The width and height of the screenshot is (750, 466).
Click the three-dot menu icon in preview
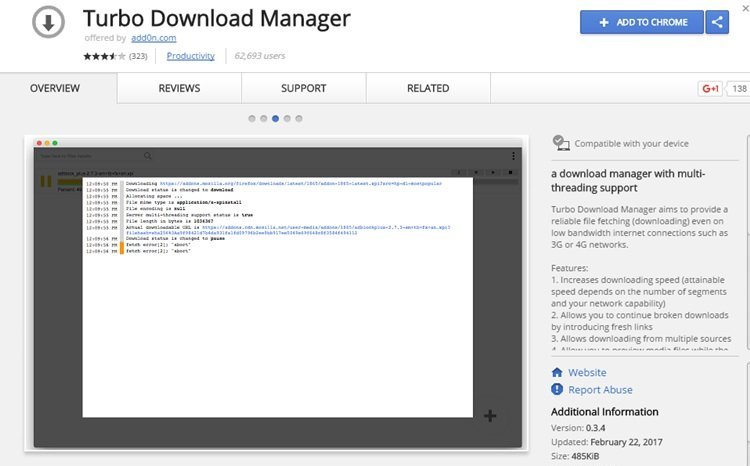[x=513, y=156]
